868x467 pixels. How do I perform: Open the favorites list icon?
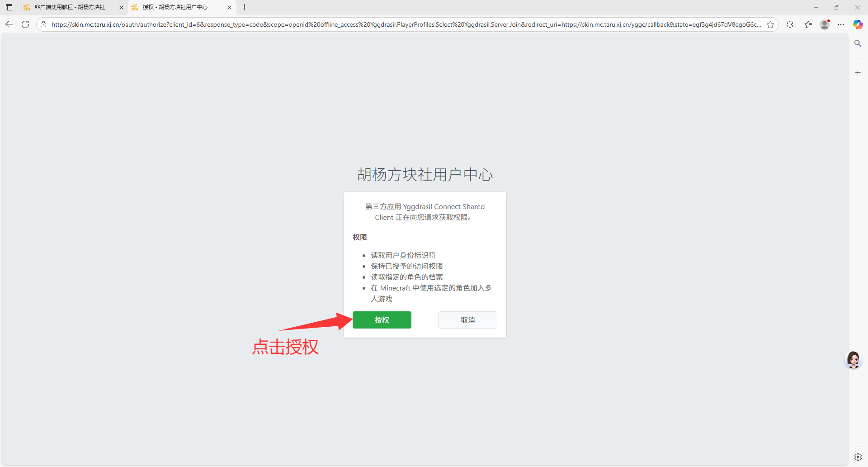coord(808,24)
